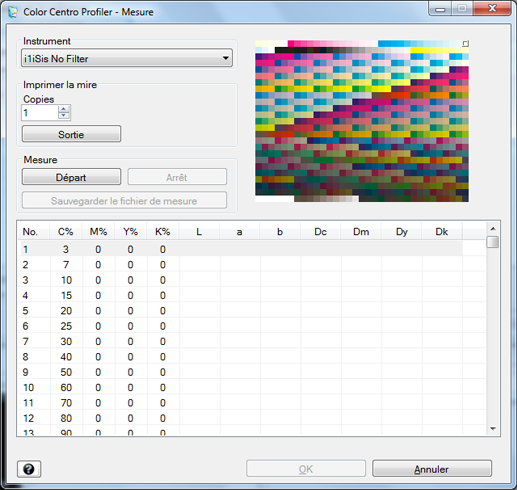This screenshot has width=517, height=490.
Task: Click Sauvegarder le fichier de mesure
Action: 124,200
